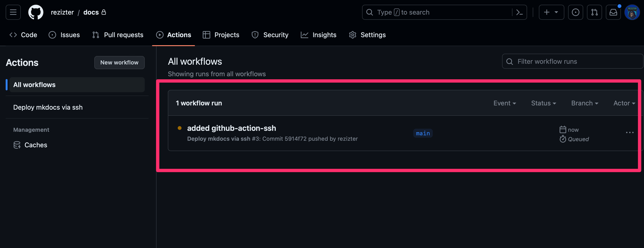Expand the Branch filter dropdown

585,103
